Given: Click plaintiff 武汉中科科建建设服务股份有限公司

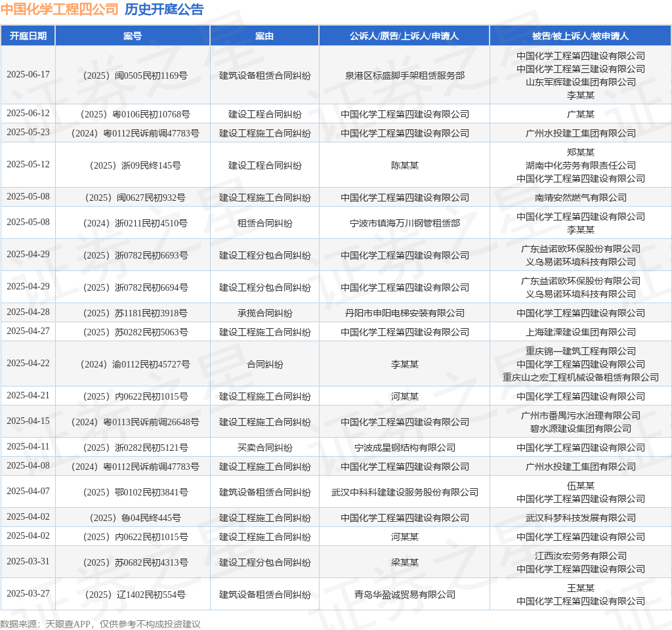Looking at the screenshot, I should [x=404, y=492].
